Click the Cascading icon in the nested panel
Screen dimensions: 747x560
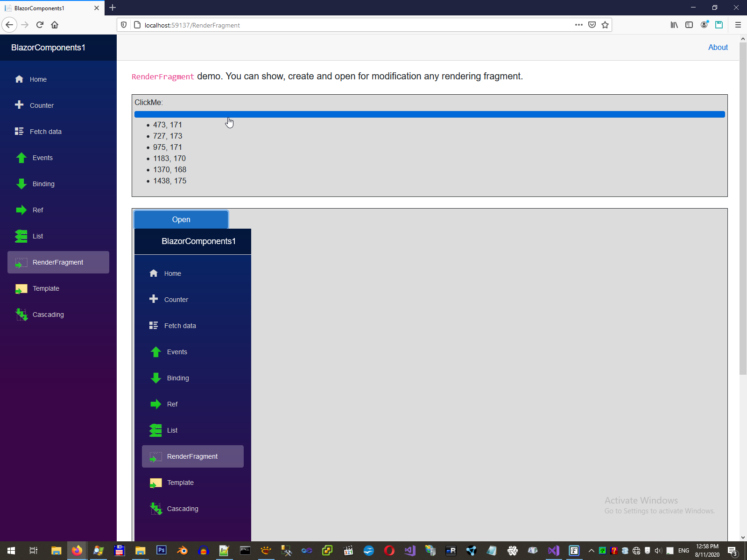[156, 509]
